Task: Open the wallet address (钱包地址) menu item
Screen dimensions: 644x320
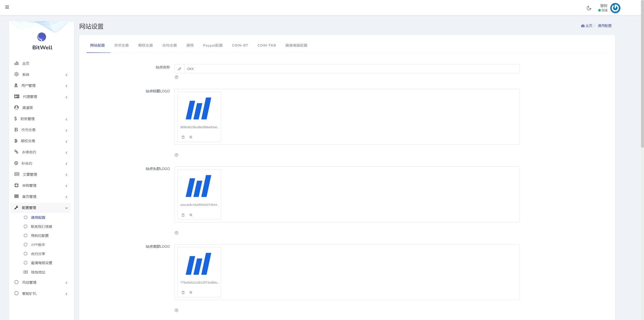Action: tap(38, 272)
